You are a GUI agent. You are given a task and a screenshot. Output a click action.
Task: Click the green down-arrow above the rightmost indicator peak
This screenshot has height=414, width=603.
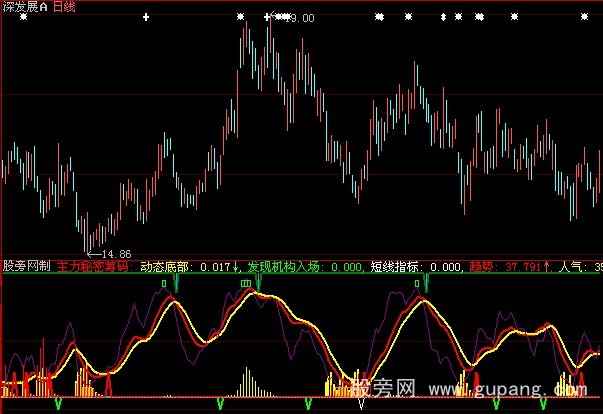pos(426,283)
